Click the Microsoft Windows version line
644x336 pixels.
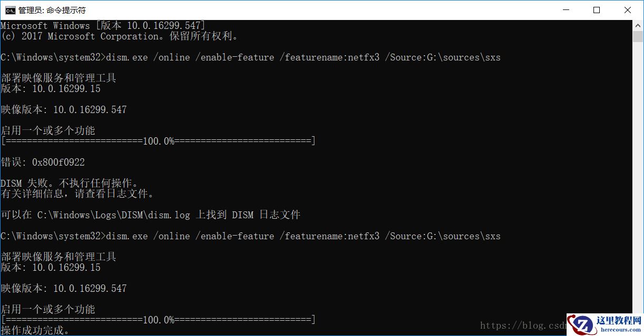pos(103,25)
